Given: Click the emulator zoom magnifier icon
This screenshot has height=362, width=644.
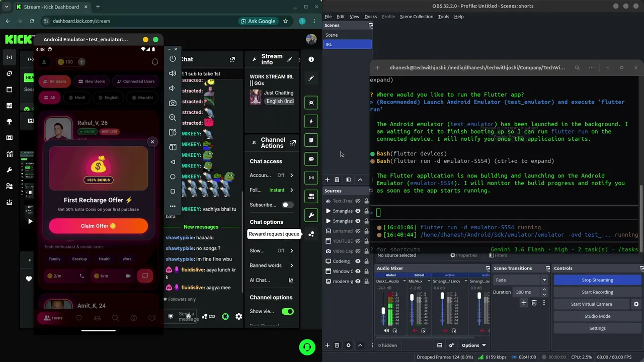Looking at the screenshot, I should coord(173,117).
